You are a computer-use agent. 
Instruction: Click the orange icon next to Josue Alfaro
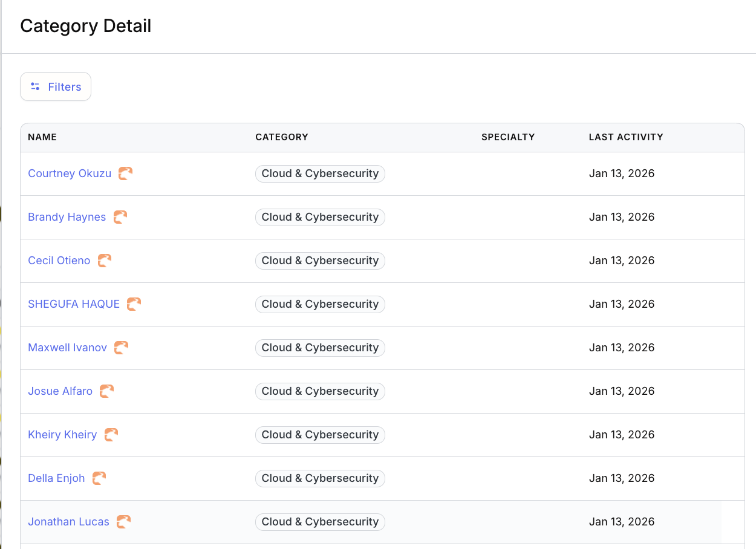pos(106,391)
